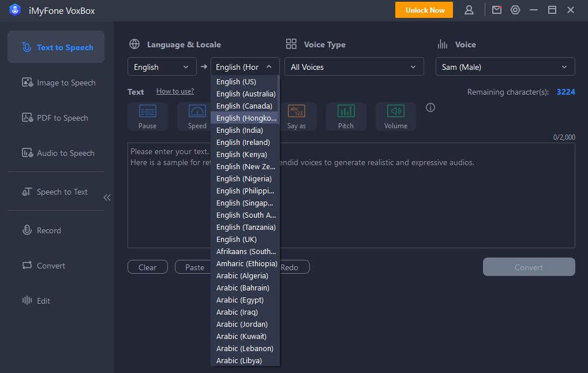Open the Speech to Text section

pyautogui.click(x=56, y=192)
